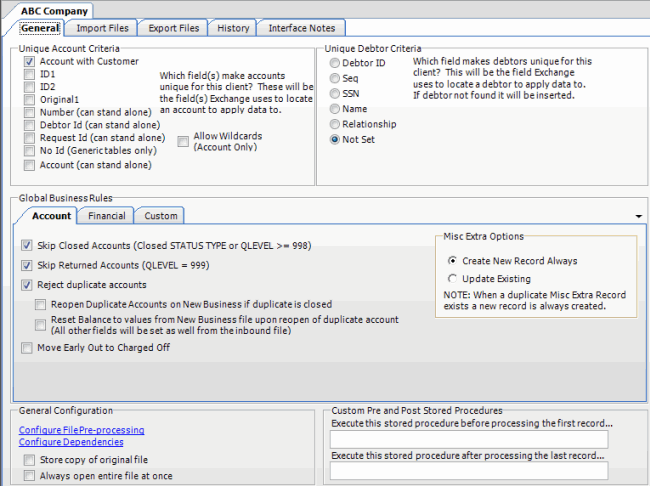Switch to the Import Files tab
The image size is (650, 486).
(101, 28)
